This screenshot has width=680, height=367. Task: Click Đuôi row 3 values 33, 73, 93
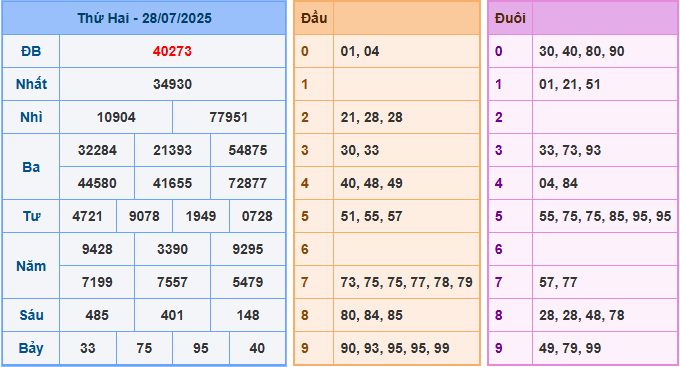[570, 150]
